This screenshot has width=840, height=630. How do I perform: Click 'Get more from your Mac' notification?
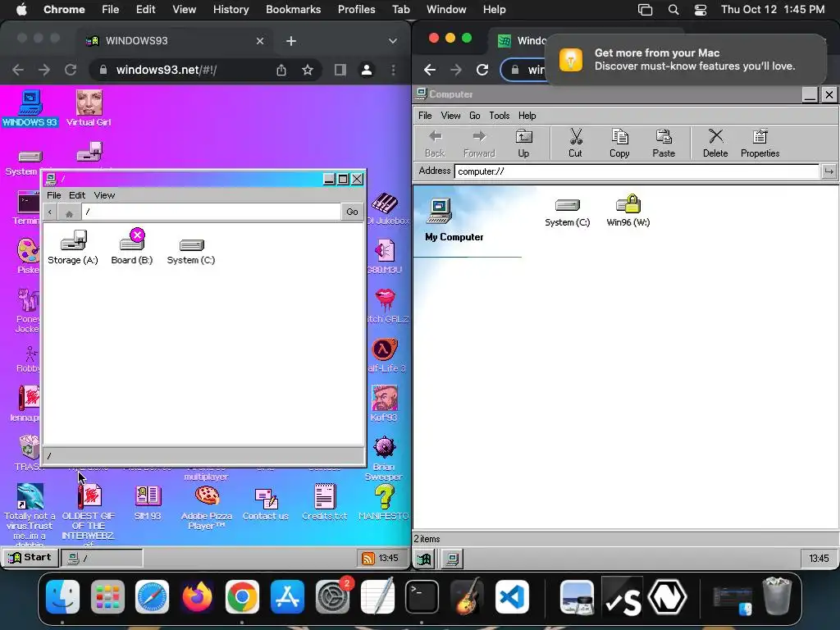coord(686,59)
